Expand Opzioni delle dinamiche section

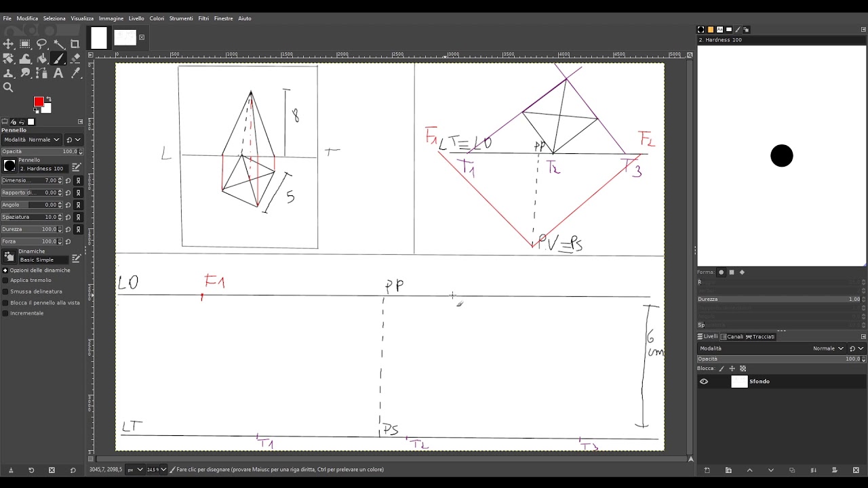tap(5, 270)
